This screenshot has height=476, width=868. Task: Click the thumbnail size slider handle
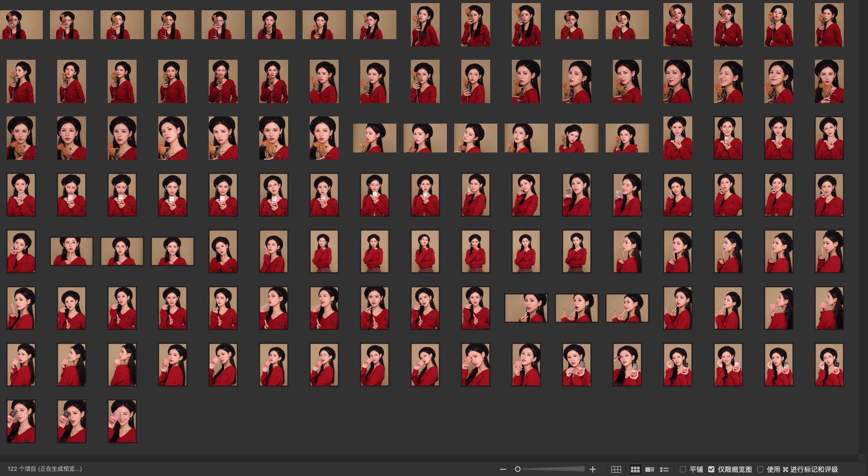[x=518, y=469]
